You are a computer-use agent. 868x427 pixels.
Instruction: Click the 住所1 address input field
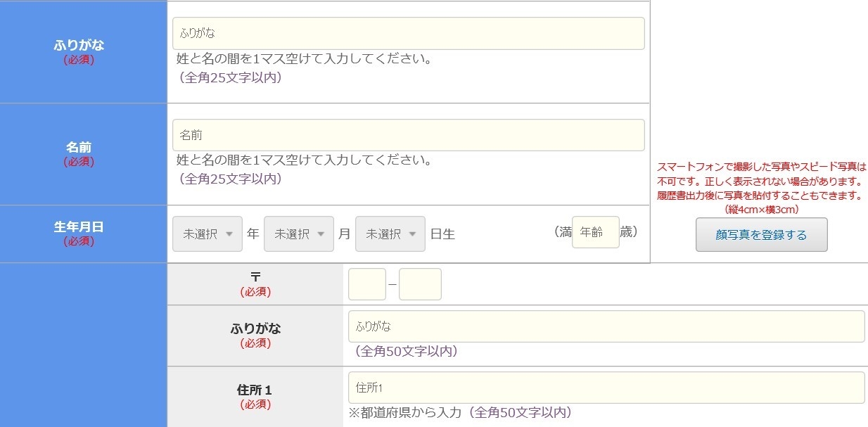(605, 387)
